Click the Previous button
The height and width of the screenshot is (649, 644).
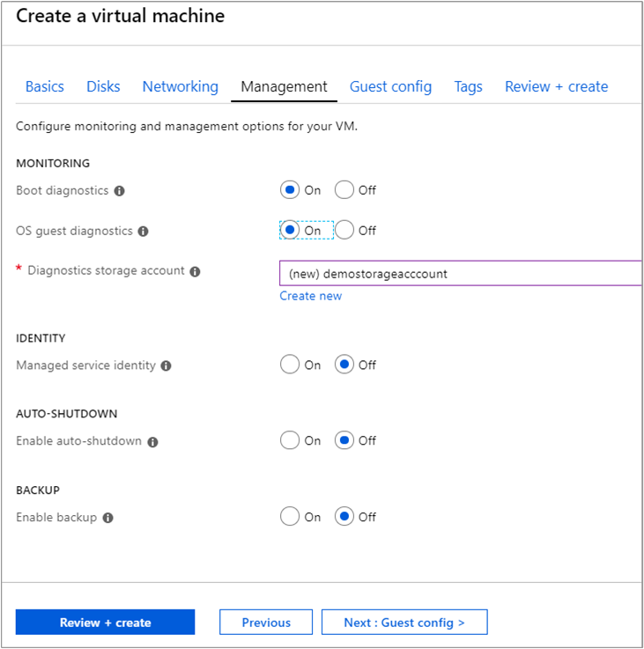pyautogui.click(x=266, y=622)
